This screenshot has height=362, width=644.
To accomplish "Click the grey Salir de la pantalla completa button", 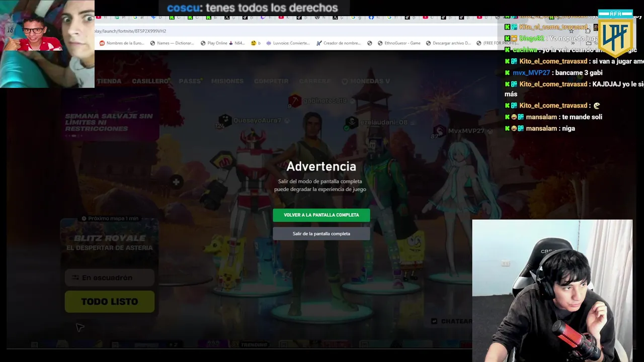I will click(x=321, y=233).
